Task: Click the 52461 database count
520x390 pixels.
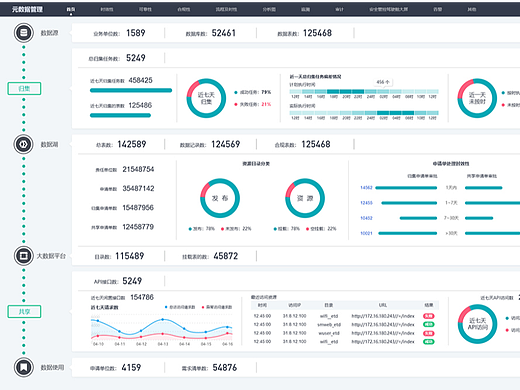Action: click(224, 33)
